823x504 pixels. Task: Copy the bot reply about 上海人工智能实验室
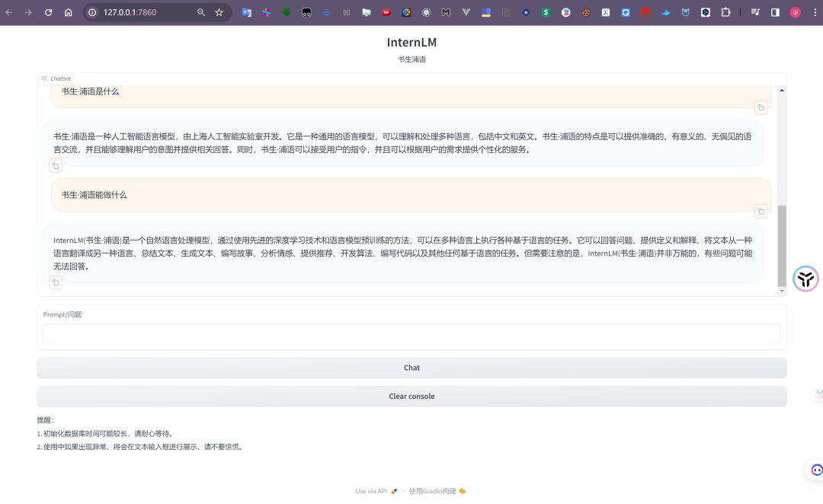56,166
